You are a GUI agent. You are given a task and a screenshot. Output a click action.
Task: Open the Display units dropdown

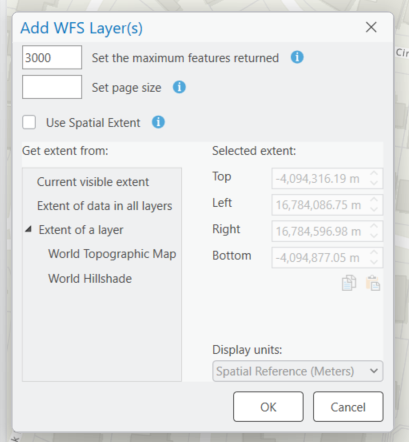click(x=298, y=371)
